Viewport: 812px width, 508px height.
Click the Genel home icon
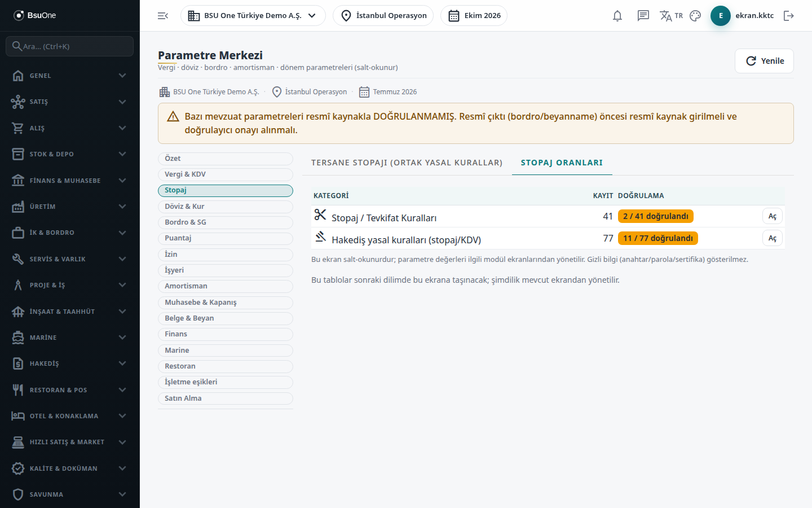[x=18, y=76]
